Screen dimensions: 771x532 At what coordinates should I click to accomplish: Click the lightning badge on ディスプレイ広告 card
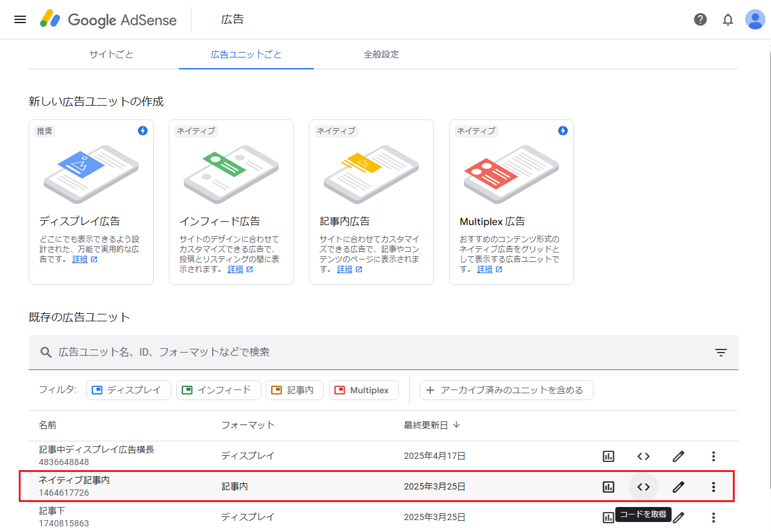click(x=143, y=131)
